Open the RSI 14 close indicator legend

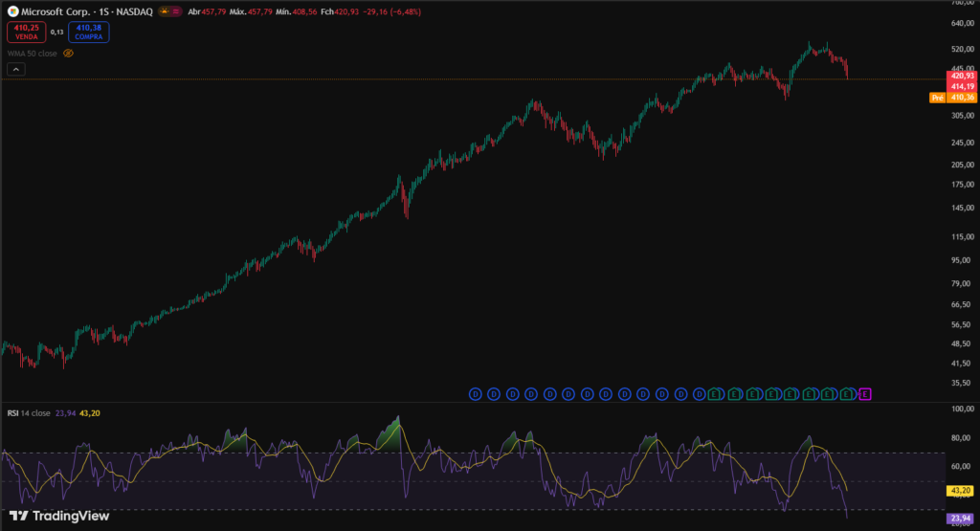(27, 413)
